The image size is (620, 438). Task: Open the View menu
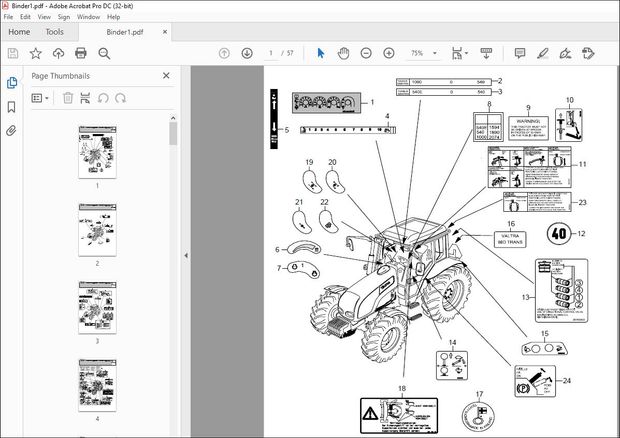pos(44,17)
